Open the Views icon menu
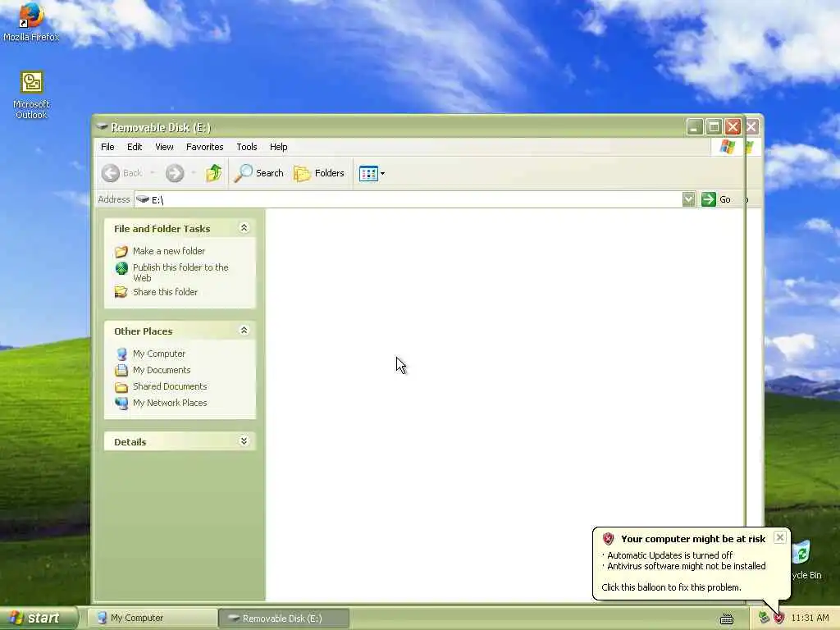The width and height of the screenshot is (840, 630). point(372,173)
